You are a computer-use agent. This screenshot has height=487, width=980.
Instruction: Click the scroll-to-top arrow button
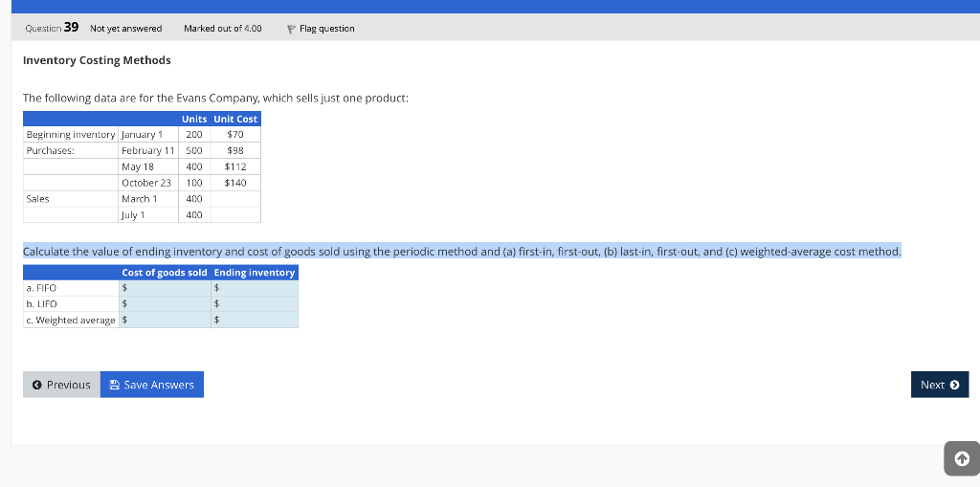point(962,459)
